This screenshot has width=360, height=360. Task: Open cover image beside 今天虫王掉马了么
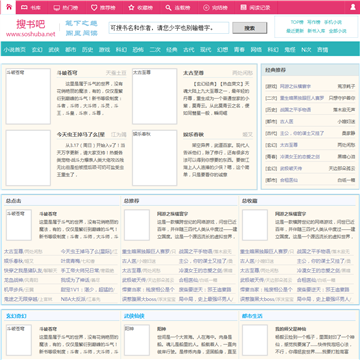click(x=28, y=158)
